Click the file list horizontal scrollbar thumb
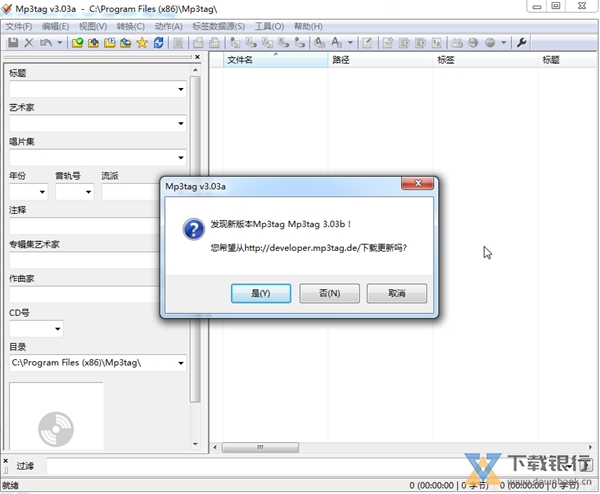Screen dimensions: 600x494 pos(261,447)
